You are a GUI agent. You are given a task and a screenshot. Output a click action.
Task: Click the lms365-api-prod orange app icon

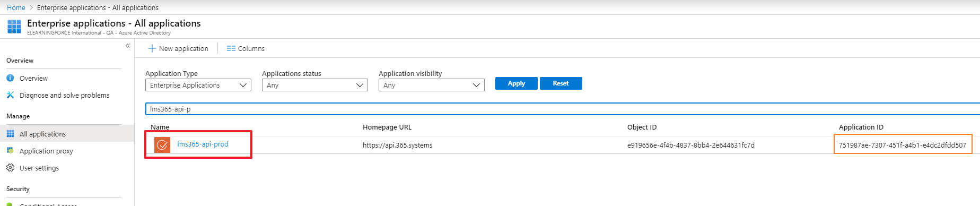tap(162, 144)
